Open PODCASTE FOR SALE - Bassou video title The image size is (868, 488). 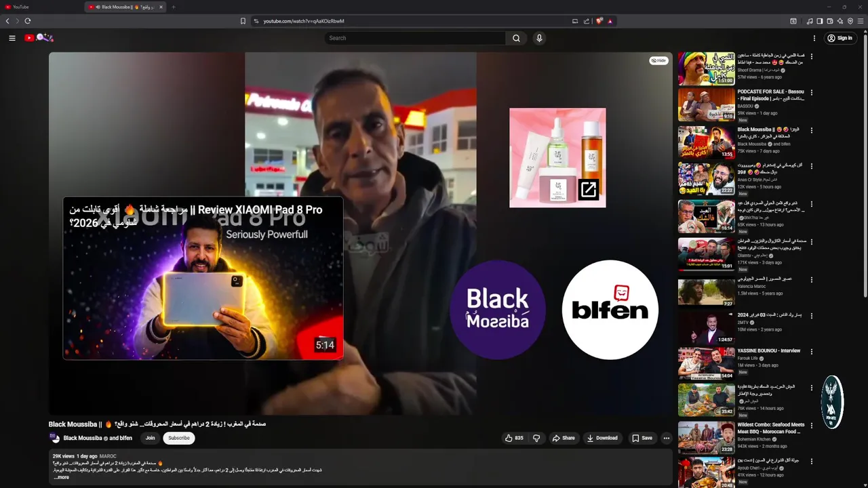[770, 95]
